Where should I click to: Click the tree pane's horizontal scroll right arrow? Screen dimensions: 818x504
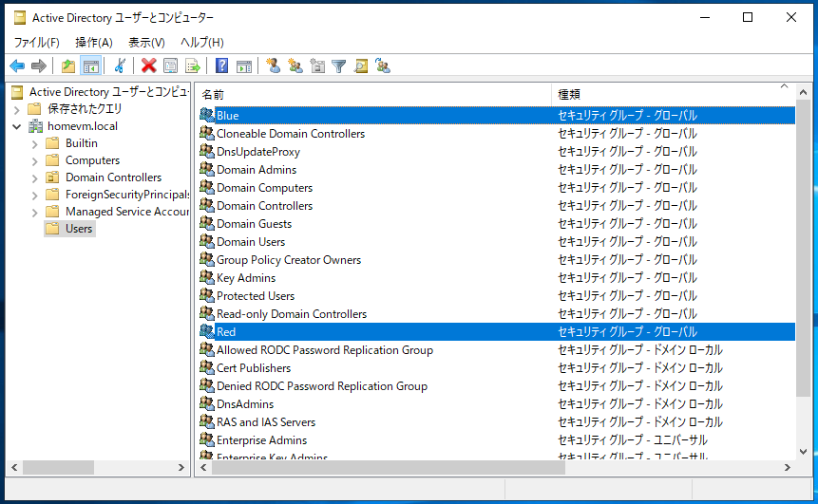[x=181, y=468]
